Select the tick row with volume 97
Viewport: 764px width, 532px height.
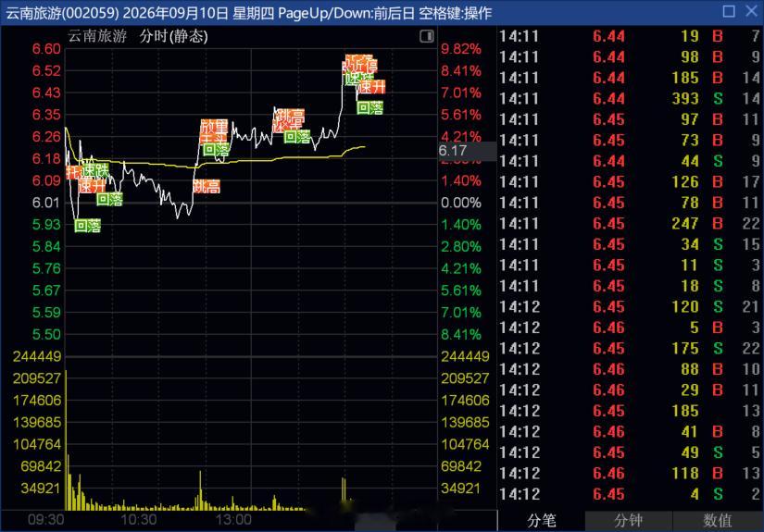[630, 119]
